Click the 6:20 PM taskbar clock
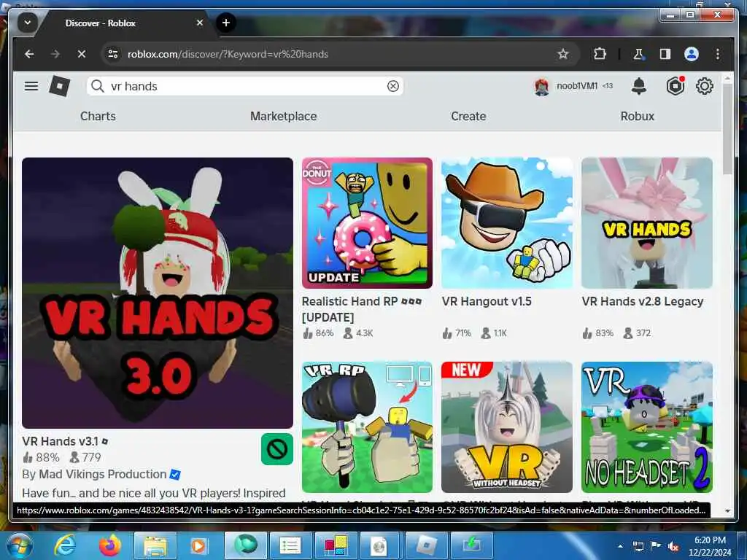The height and width of the screenshot is (560, 747). coord(710,546)
